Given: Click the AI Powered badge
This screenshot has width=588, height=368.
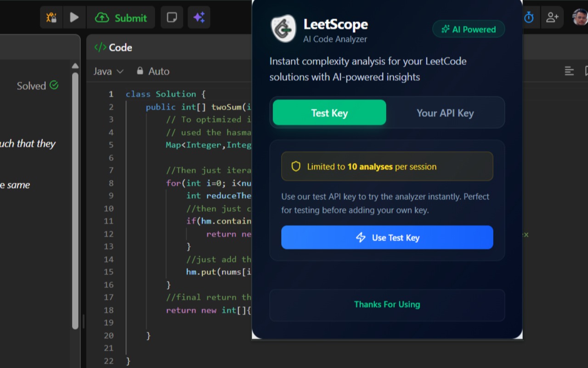Looking at the screenshot, I should point(469,29).
